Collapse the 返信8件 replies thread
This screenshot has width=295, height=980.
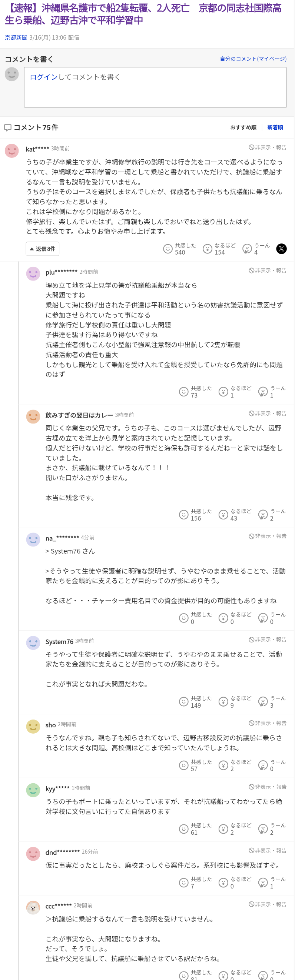43,249
